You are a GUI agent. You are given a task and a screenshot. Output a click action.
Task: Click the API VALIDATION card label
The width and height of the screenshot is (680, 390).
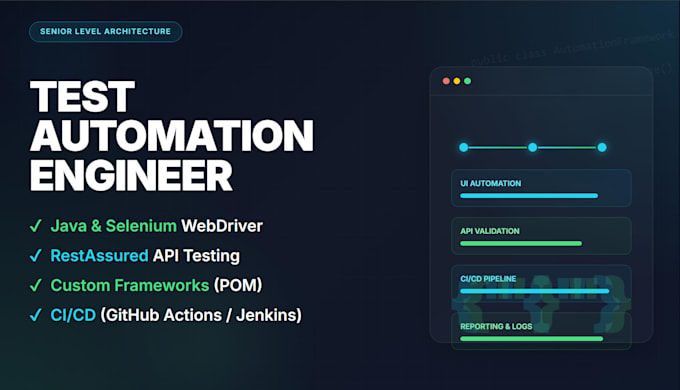click(490, 231)
